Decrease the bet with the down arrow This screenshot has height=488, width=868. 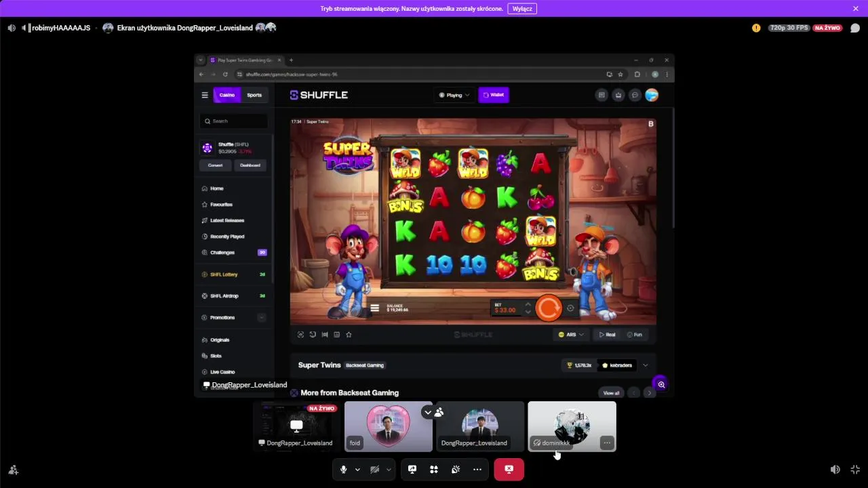pyautogui.click(x=528, y=312)
